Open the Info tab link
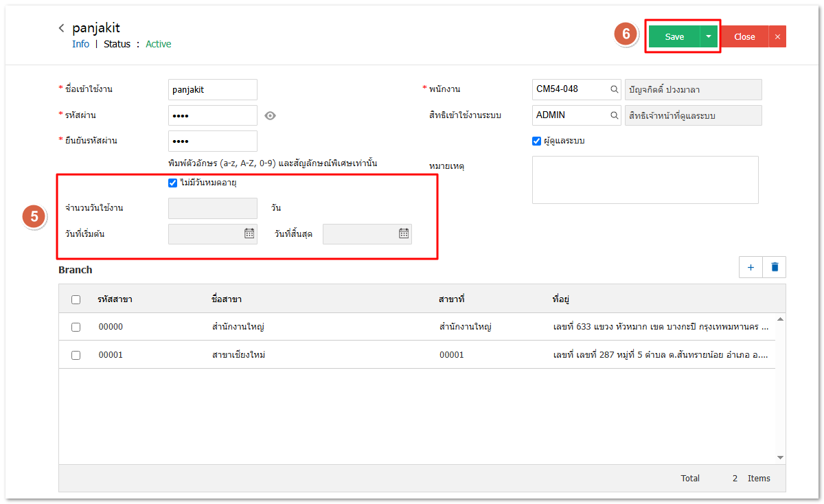824x504 pixels. coord(80,44)
